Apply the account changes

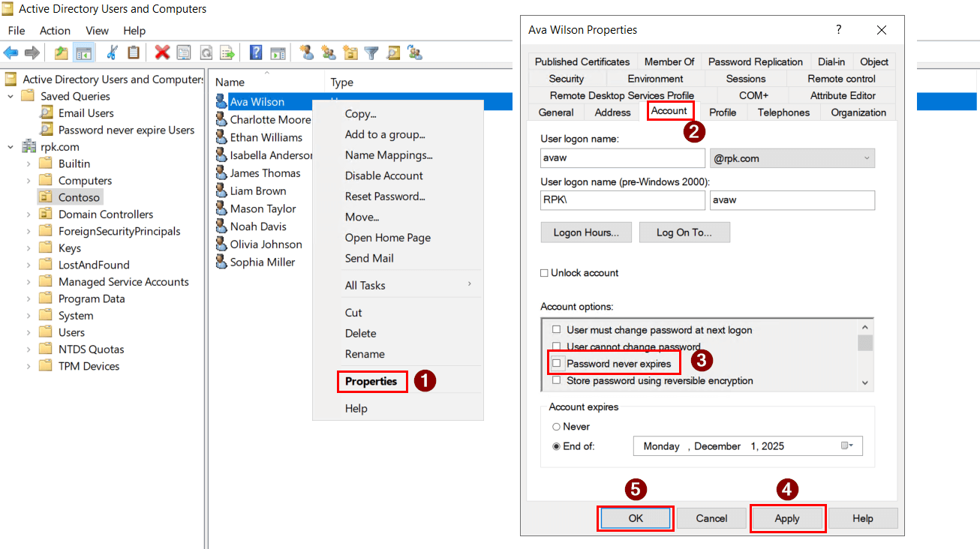point(787,517)
